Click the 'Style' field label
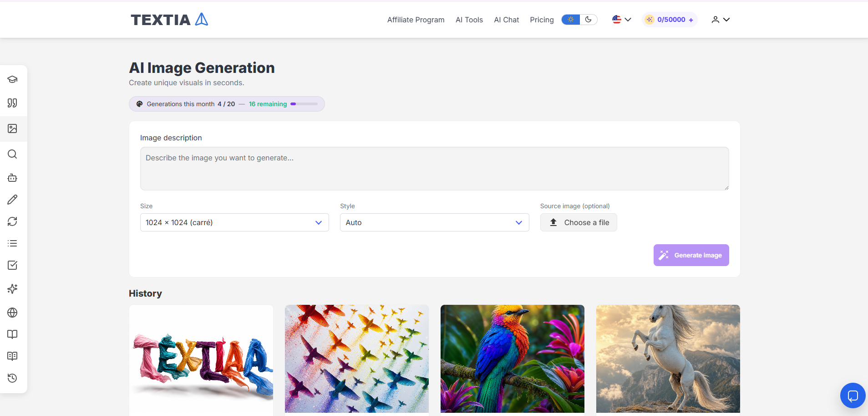The width and height of the screenshot is (868, 416). pos(347,206)
